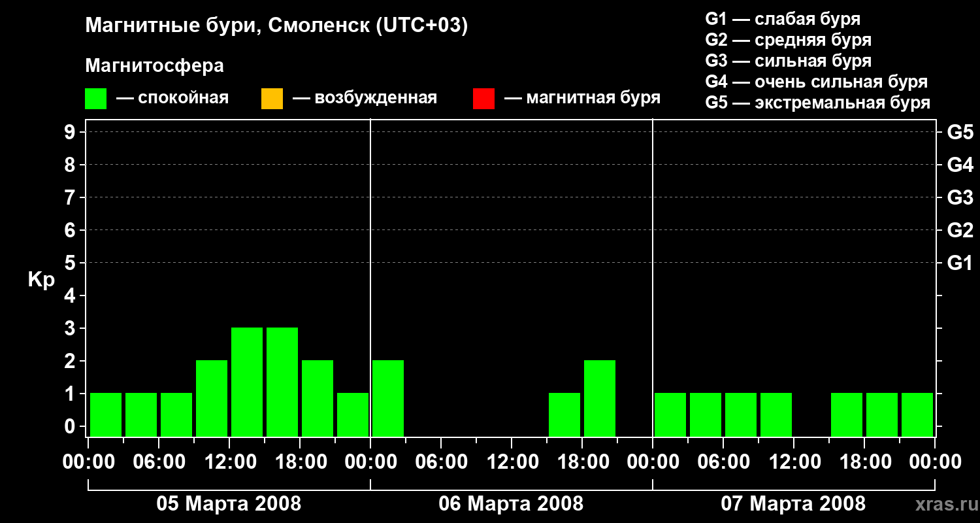Click the first Kp 1 bar on 07 March
The height and width of the screenshot is (523, 980).
(x=670, y=414)
